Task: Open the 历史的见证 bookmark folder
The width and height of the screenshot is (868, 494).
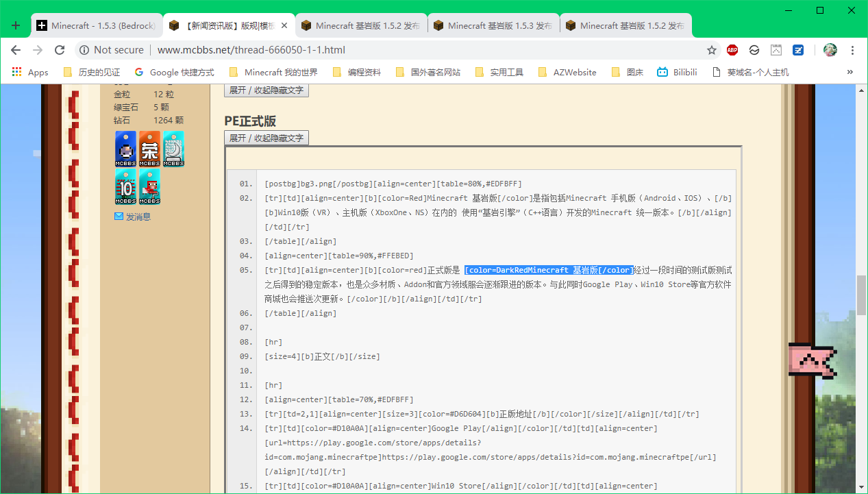Action: tap(91, 72)
